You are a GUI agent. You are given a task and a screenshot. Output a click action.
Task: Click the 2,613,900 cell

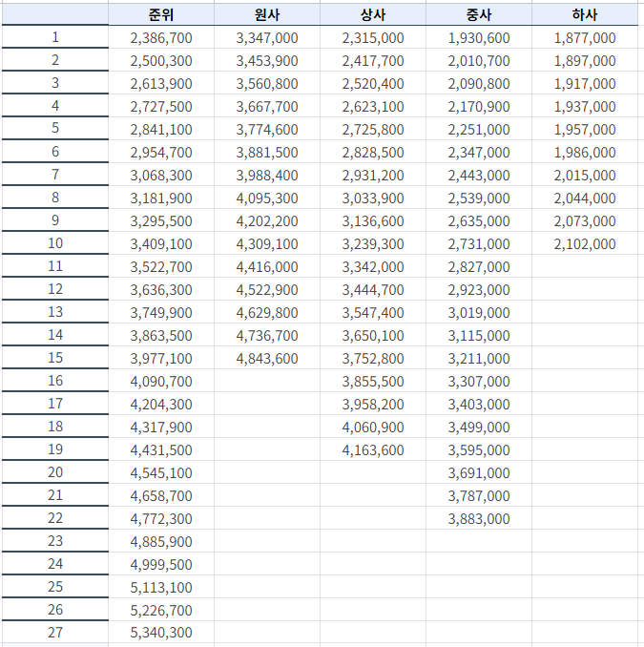(161, 84)
